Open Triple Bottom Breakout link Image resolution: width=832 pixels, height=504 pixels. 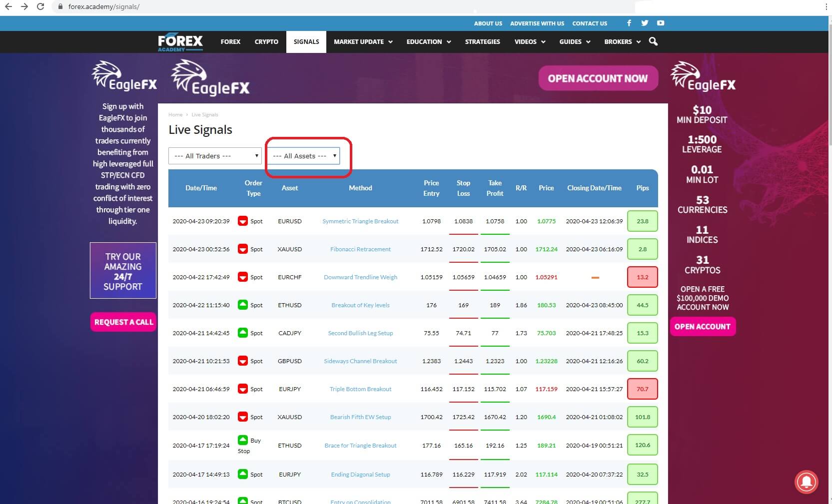[360, 389]
